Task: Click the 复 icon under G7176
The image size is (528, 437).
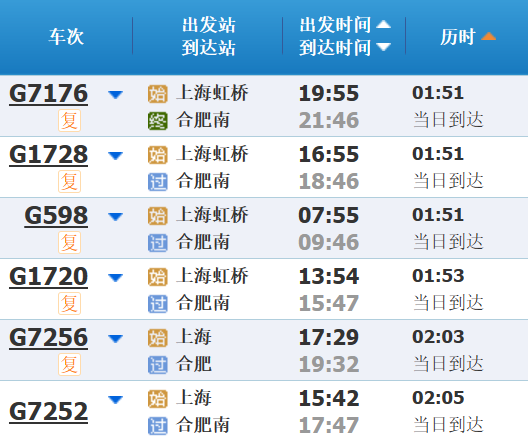Action: 69,121
